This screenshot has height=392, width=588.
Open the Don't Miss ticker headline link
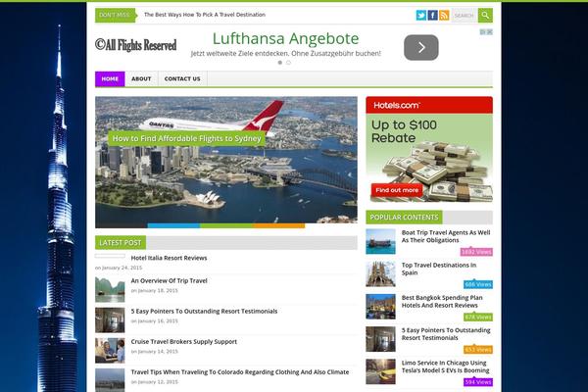(x=205, y=15)
